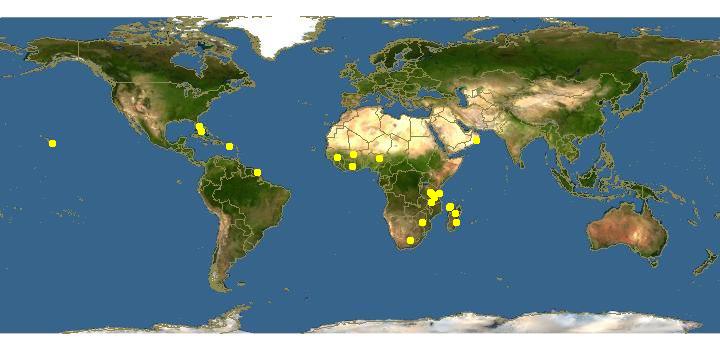The image size is (720, 360).
Task: Click the marker on northern tip of Madagascar
Action: click(450, 207)
